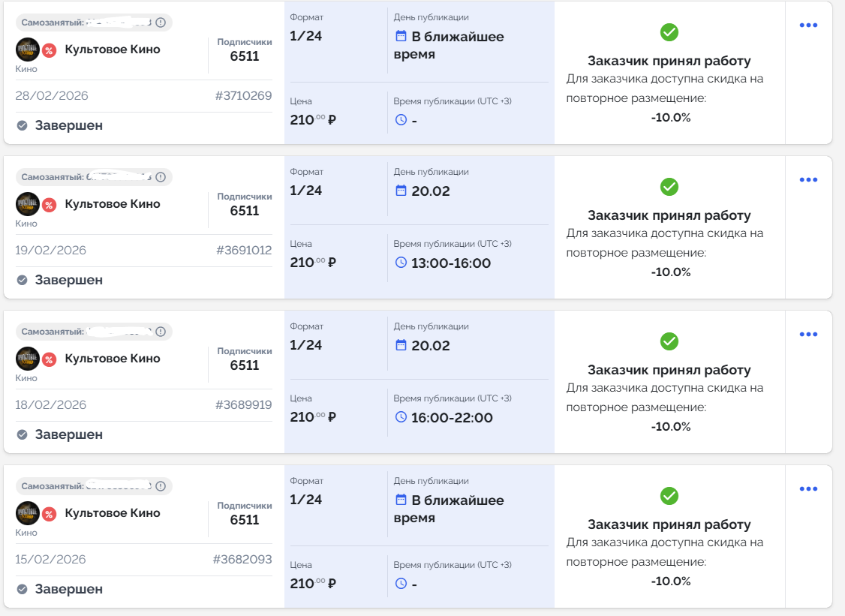Click green checkmark in order #3710269
This screenshot has width=845, height=616.
coord(669,32)
